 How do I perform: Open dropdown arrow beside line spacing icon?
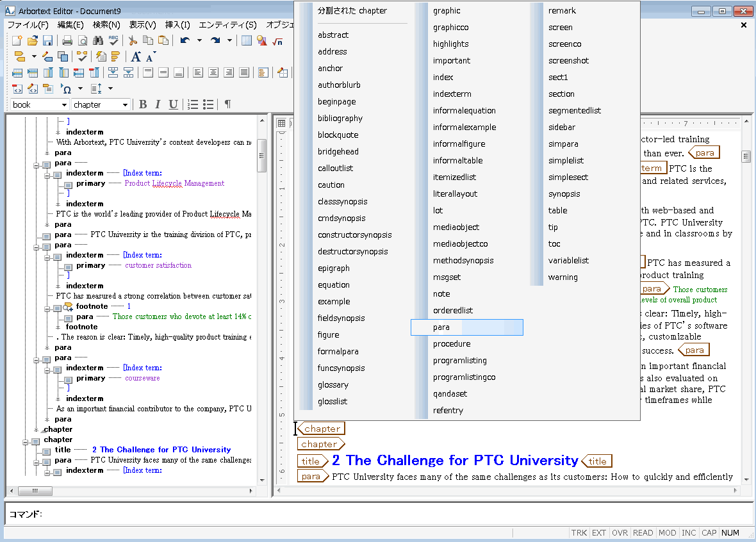coord(110,88)
